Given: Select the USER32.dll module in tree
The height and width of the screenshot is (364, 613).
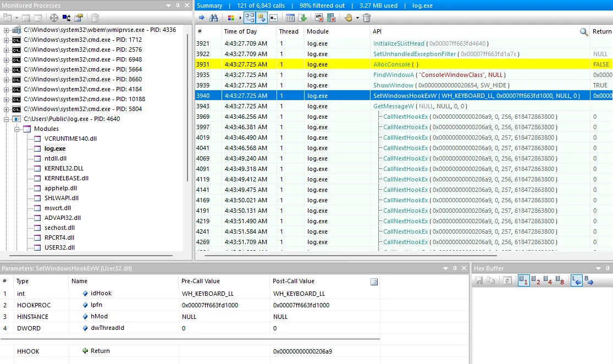Looking at the screenshot, I should click(59, 247).
